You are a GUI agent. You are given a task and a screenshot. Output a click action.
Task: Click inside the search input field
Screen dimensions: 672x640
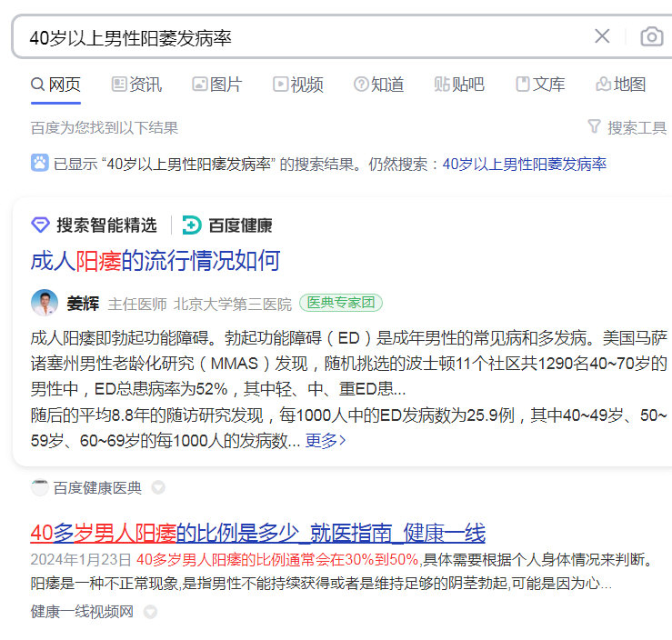(x=300, y=37)
